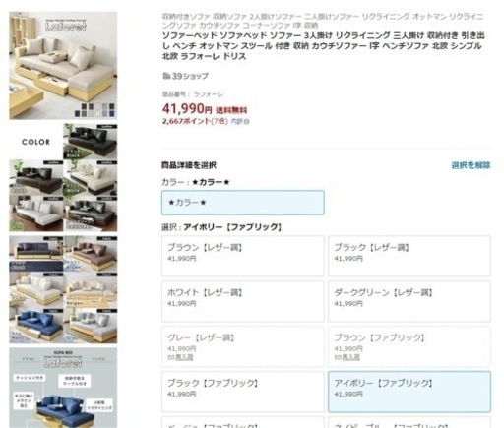The width and height of the screenshot is (504, 428).
Task: Select ブラック【レザー調】 color option
Action: pos(409,256)
